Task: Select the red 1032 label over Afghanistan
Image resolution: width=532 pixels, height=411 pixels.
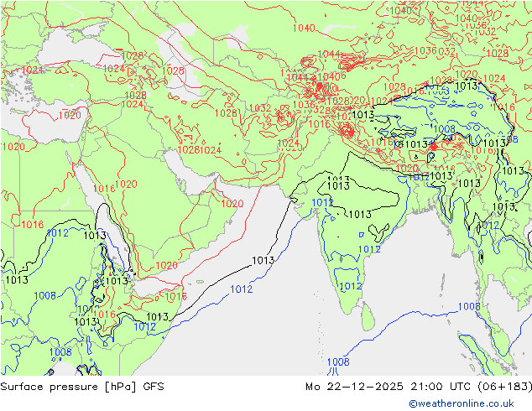Action: [x=260, y=108]
